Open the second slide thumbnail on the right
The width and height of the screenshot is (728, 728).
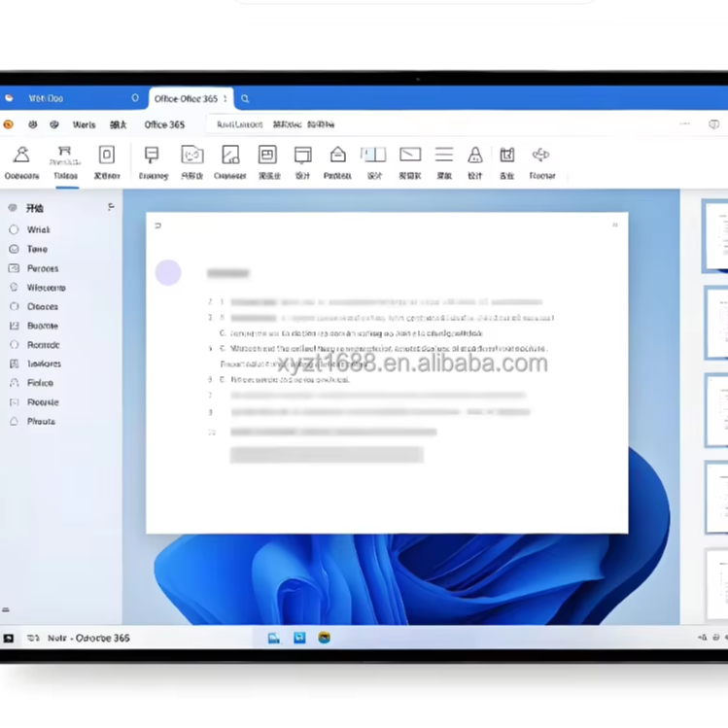(716, 323)
